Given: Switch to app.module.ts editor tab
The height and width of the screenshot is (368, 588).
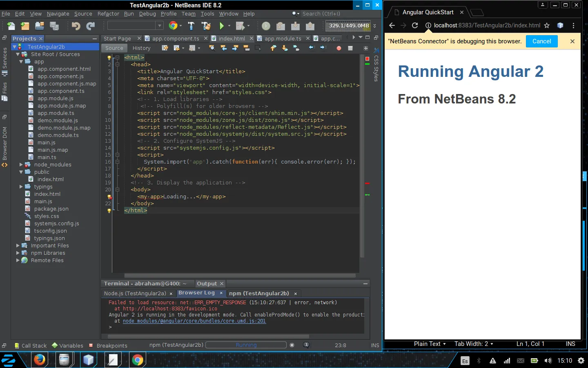Looking at the screenshot, I should pyautogui.click(x=283, y=38).
